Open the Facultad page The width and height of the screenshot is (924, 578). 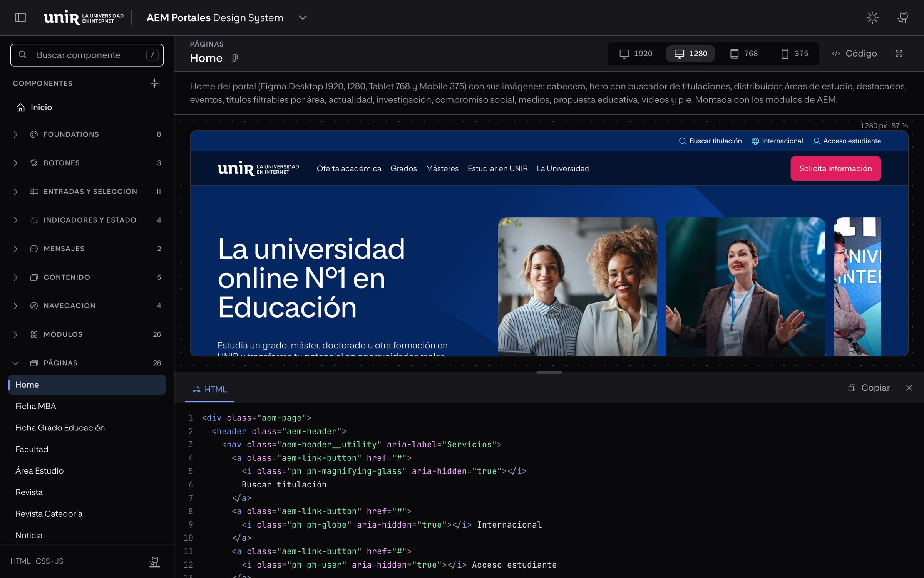[87, 449]
